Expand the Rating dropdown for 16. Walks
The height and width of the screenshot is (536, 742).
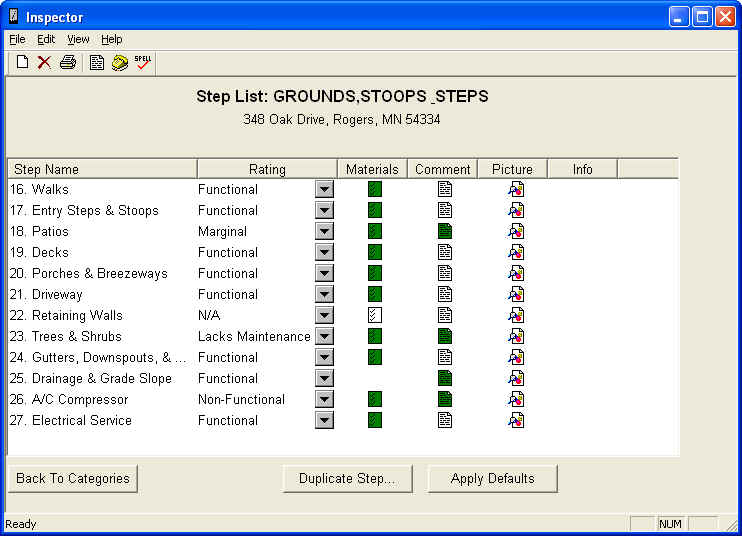point(324,189)
